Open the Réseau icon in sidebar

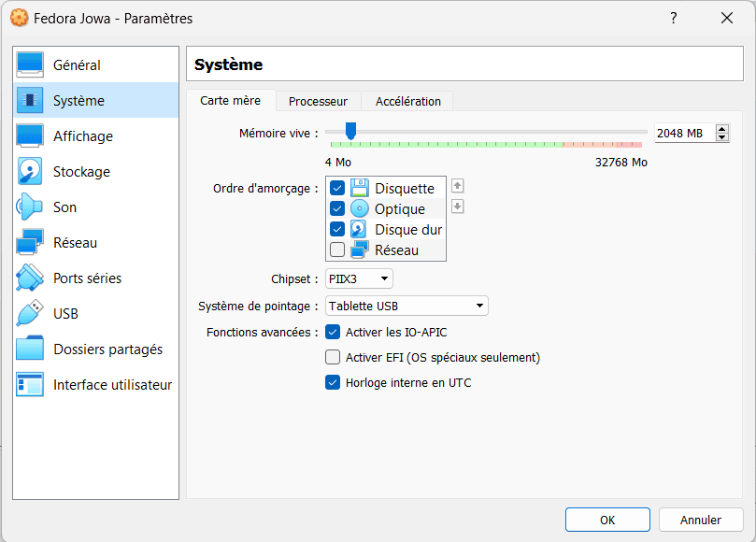click(30, 242)
